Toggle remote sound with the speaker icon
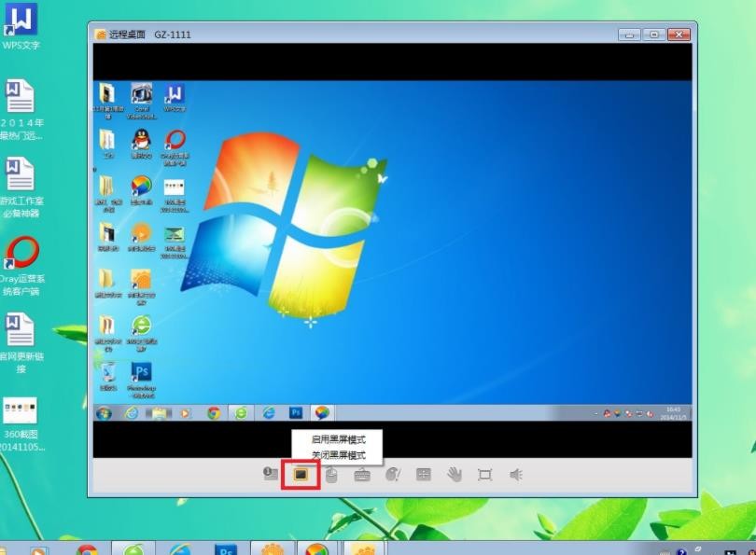The width and height of the screenshot is (756, 555). pos(516,475)
